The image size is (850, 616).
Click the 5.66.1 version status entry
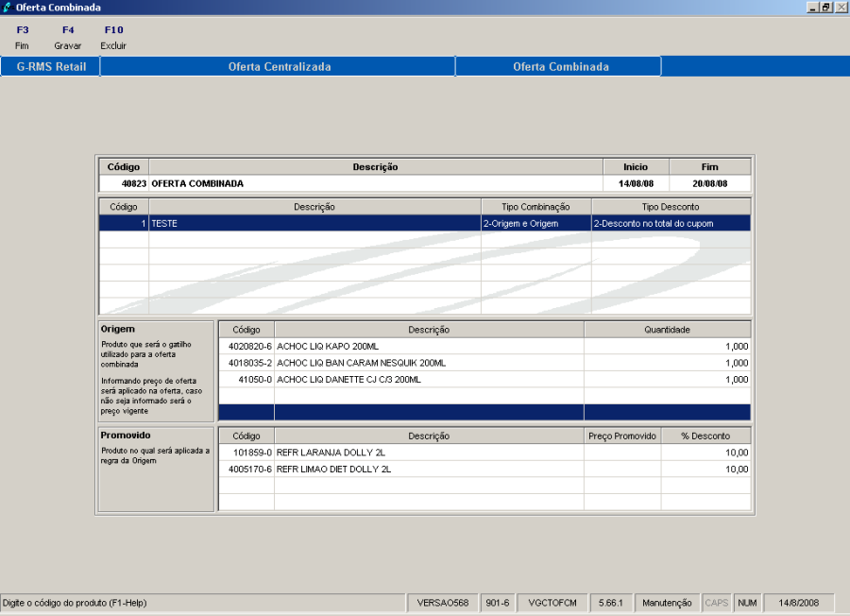point(611,603)
